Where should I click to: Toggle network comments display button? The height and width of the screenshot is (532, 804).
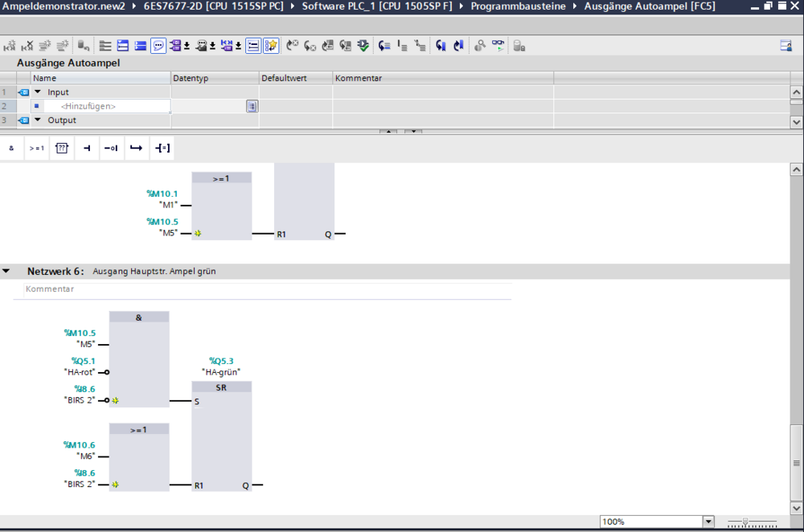tap(158, 46)
